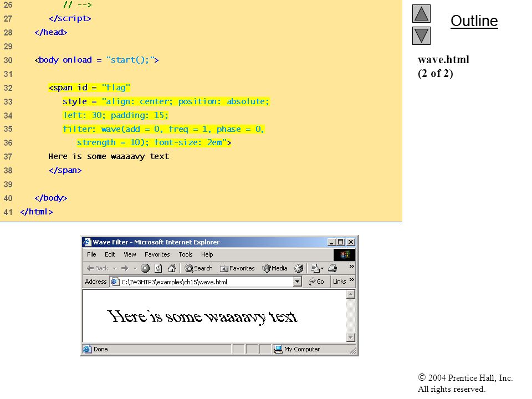Screen dimensions: 532x399
Task: Expand the toolbar overflow chevron after Print
Action: click(351, 267)
